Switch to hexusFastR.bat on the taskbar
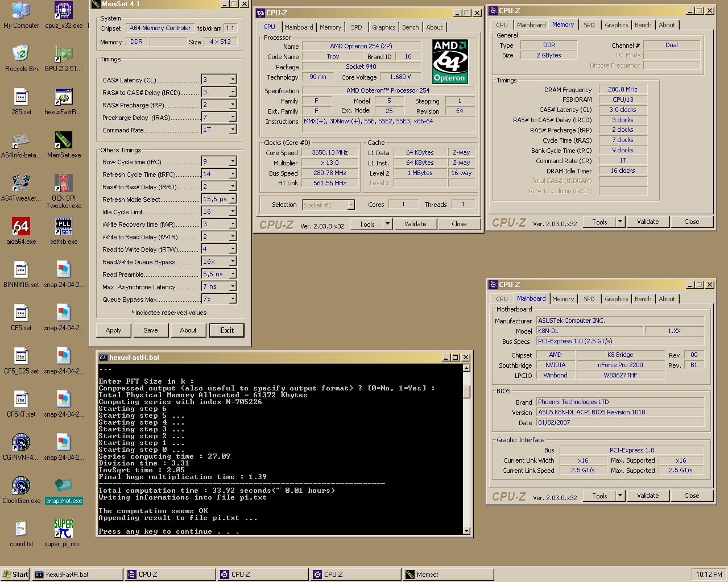728x582 pixels. [78, 575]
